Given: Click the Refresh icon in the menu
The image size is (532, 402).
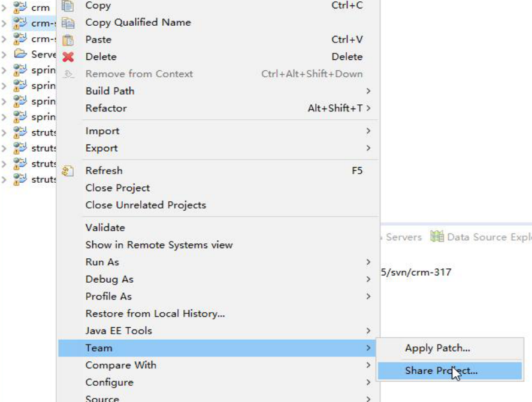Looking at the screenshot, I should pos(68,171).
